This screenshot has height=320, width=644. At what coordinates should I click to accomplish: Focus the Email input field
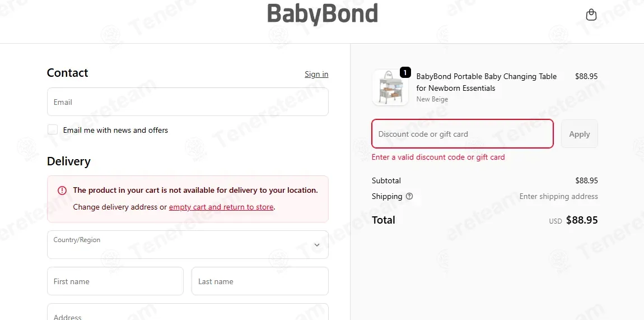(188, 102)
